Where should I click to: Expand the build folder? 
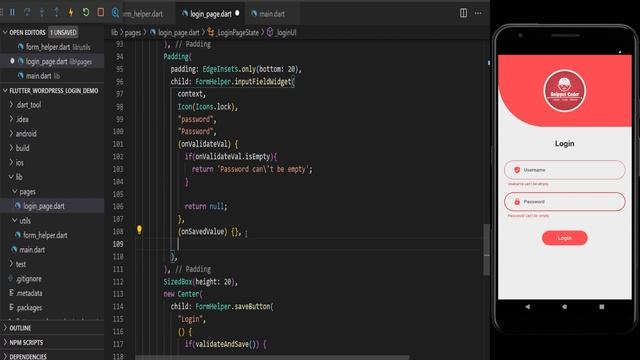point(20,148)
